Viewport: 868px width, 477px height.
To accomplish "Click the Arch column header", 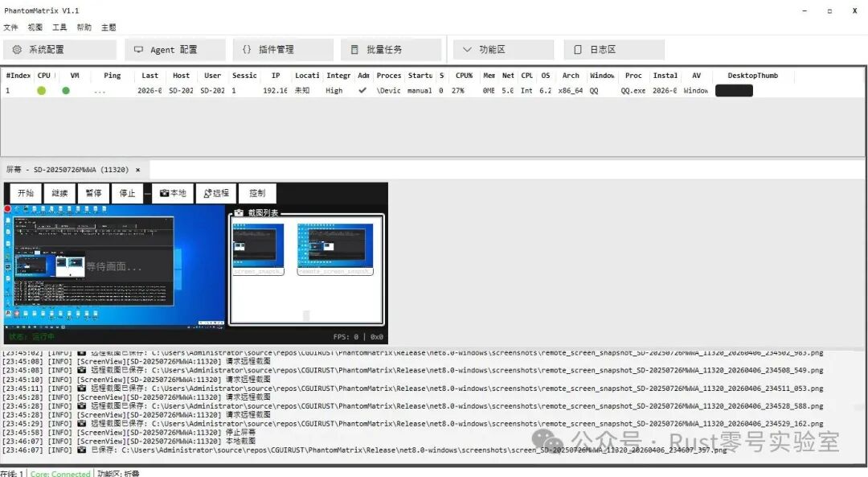I will (571, 76).
